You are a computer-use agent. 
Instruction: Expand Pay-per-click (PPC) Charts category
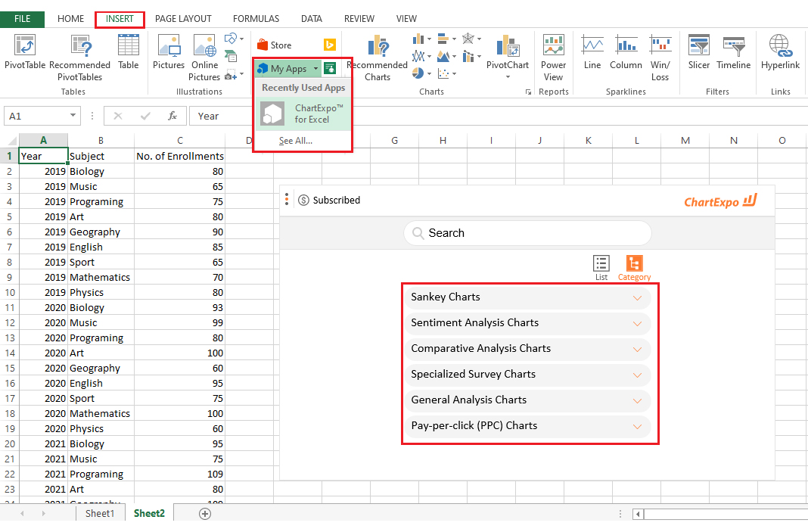point(527,426)
